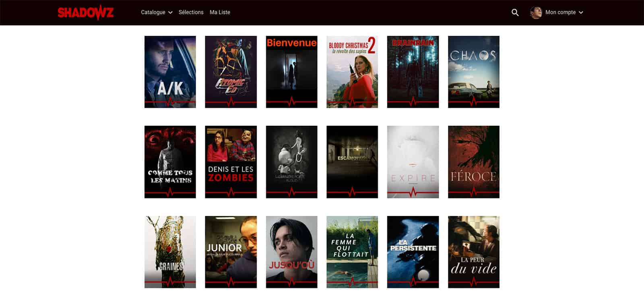Open the Expire film thumbnail
The width and height of the screenshot is (644, 301).
point(413,162)
